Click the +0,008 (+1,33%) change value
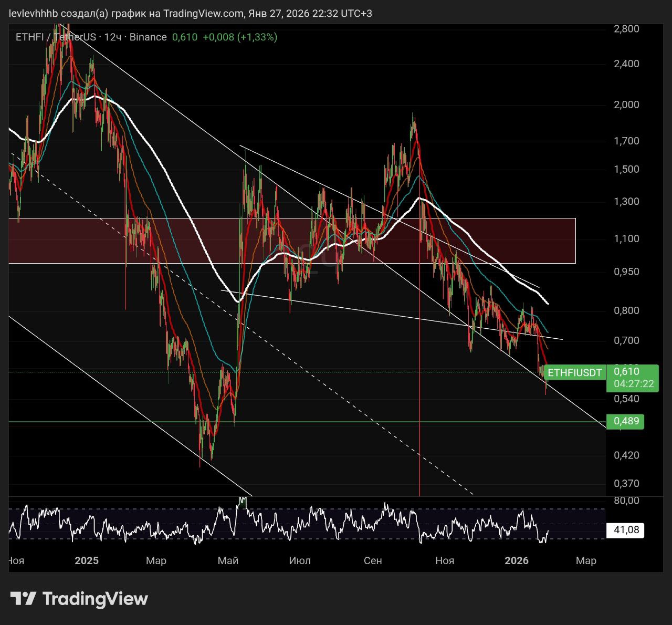Screen dimensions: 672x625 click(240, 37)
